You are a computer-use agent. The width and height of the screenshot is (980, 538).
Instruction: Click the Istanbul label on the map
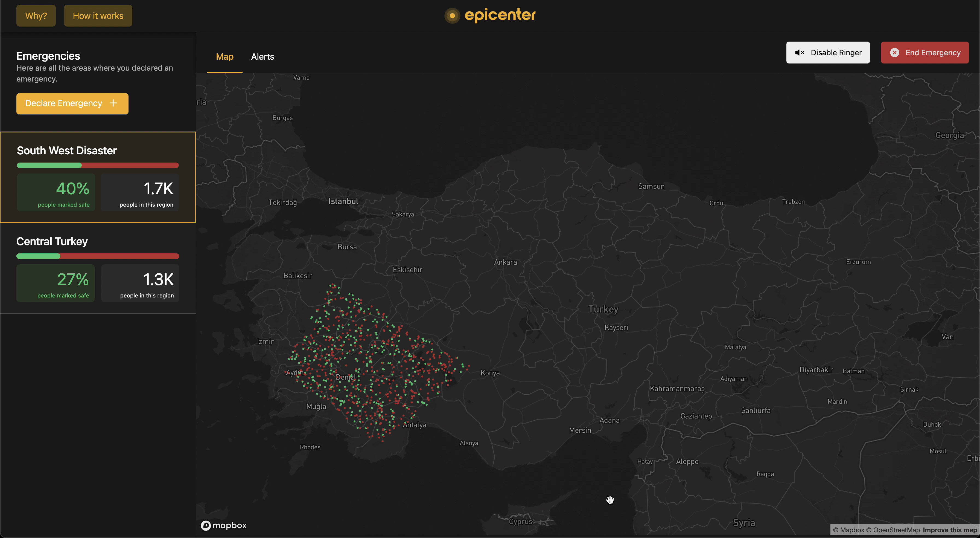[343, 201]
